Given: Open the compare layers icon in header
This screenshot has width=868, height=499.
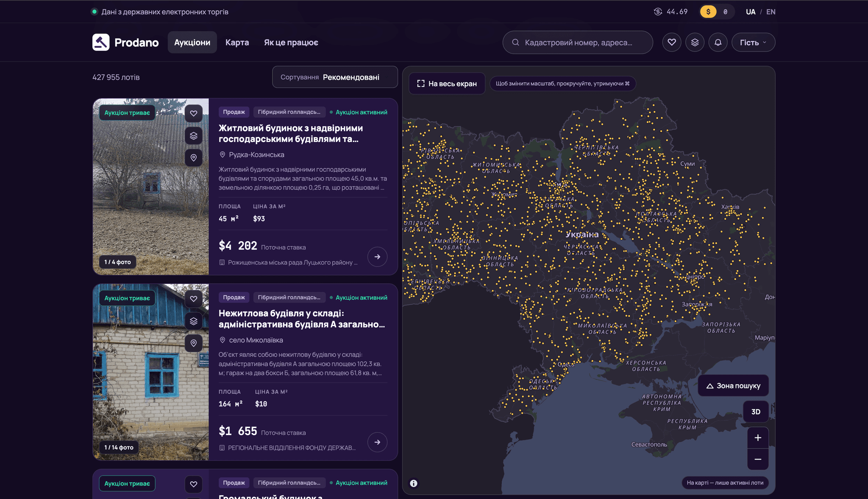Looking at the screenshot, I should 695,42.
